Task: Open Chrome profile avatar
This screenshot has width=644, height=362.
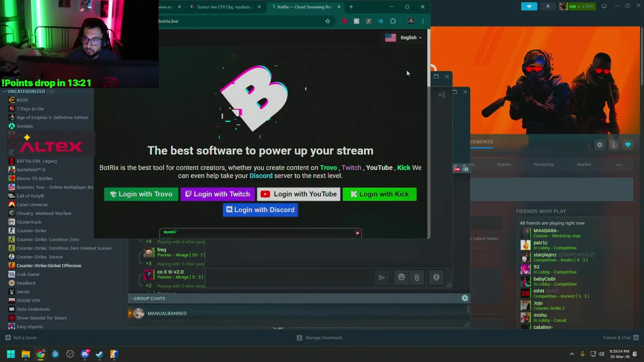Action: tap(411, 21)
